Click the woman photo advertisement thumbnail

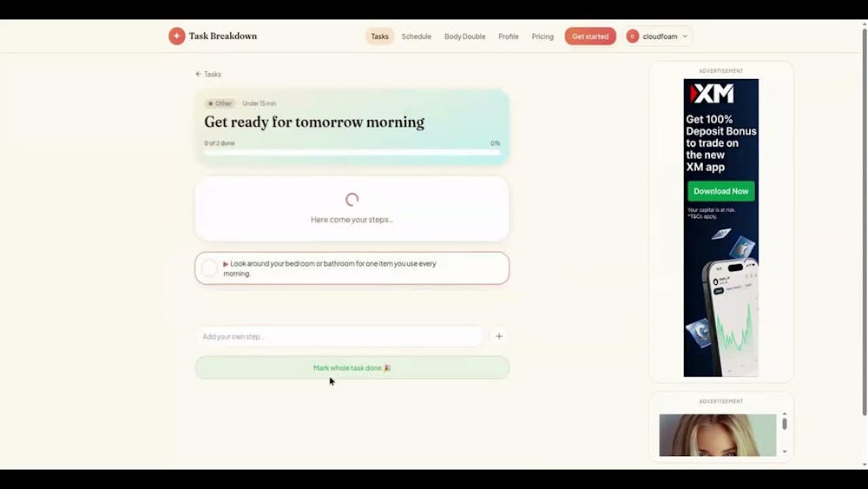click(718, 435)
